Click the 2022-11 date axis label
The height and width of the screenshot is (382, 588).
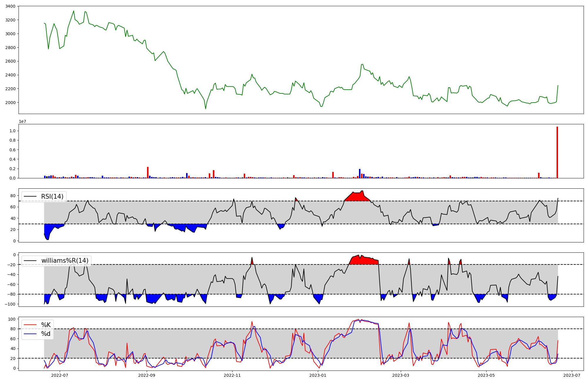232,375
